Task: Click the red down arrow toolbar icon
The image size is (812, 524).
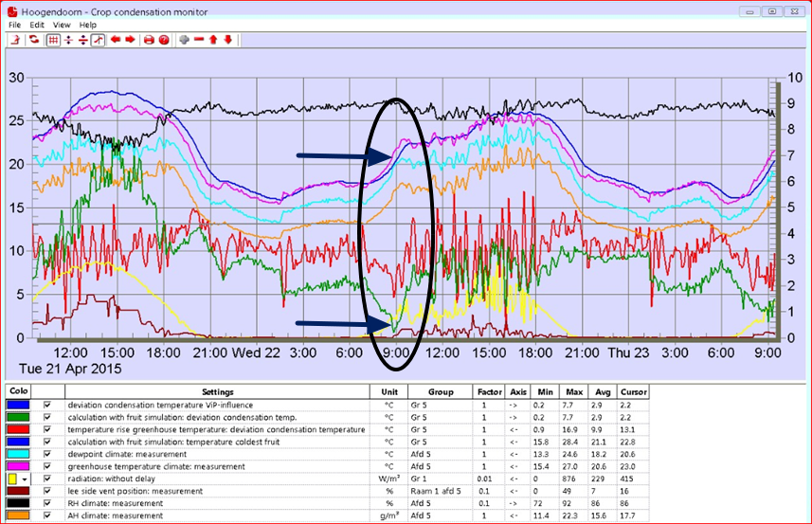Action: 227,40
